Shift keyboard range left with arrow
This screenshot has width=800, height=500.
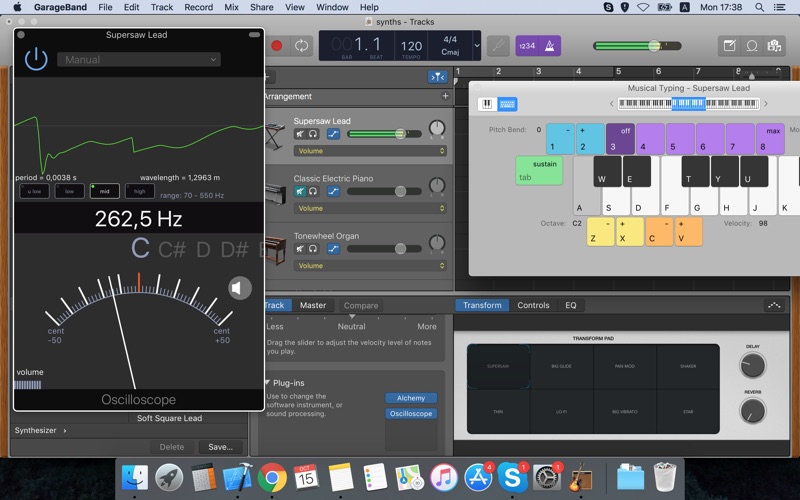[x=611, y=104]
